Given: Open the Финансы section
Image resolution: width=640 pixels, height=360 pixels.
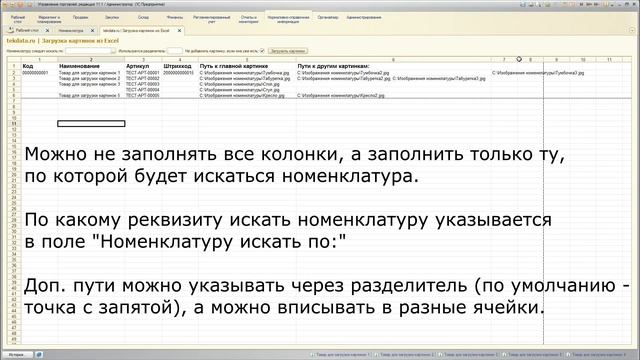Looking at the screenshot, I should [175, 18].
